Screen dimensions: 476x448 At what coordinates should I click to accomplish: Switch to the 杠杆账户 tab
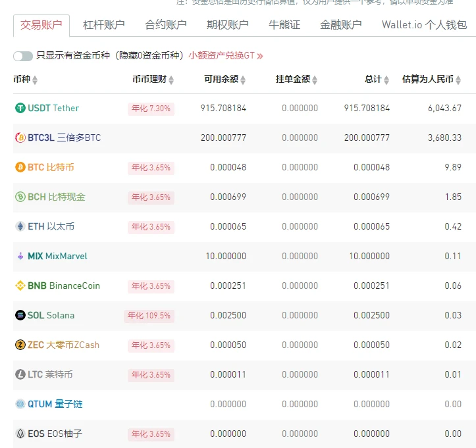coord(104,25)
